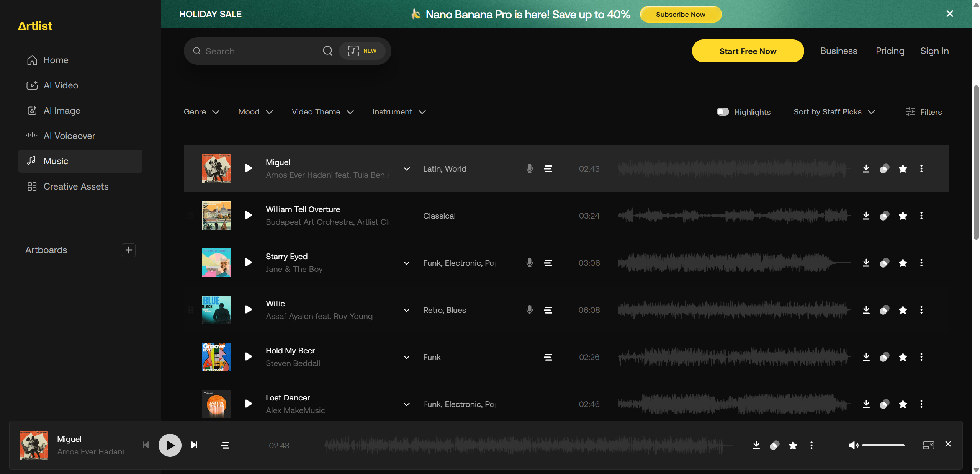Mute the player volume speaker icon

click(853, 445)
